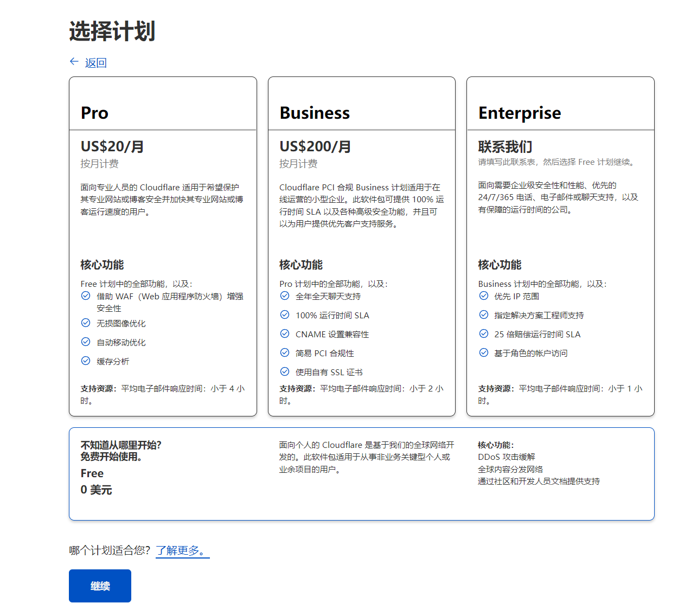
Task: Click the checkmark icon next to 25 倍赔偿运行时间 SLA
Action: (484, 333)
